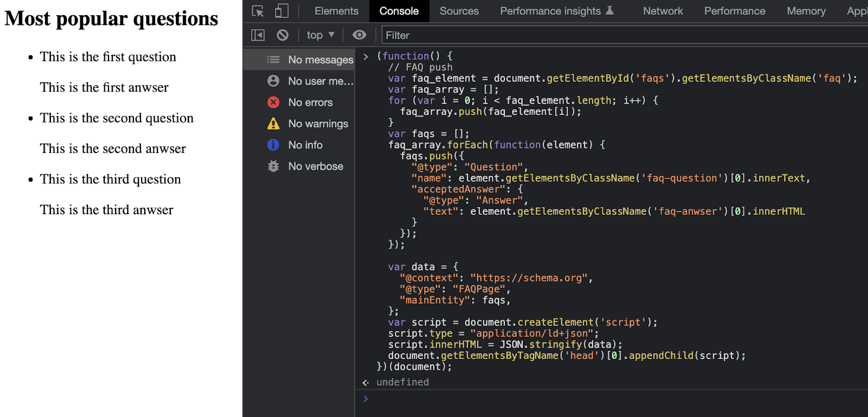The image size is (868, 417).
Task: Switch to the Elements tab
Action: [x=336, y=11]
